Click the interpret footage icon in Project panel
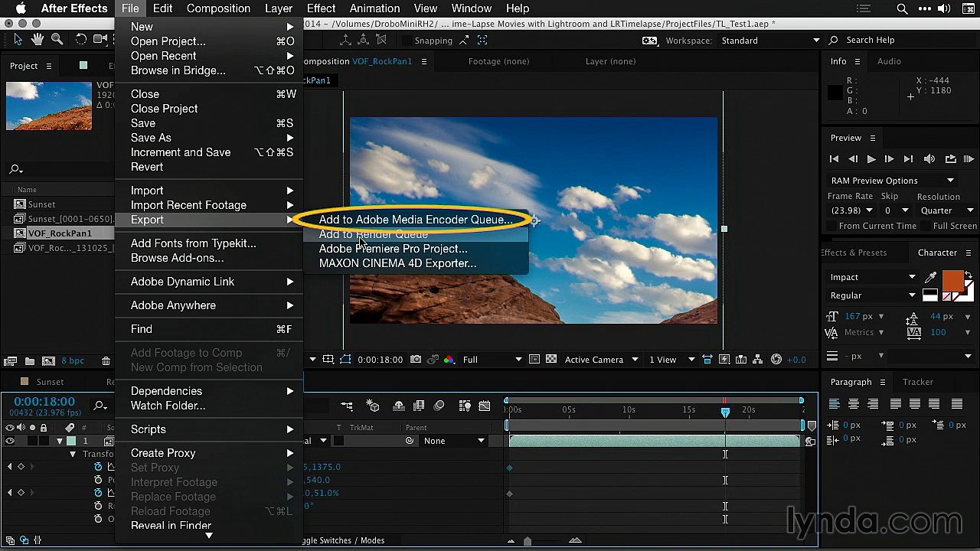 pyautogui.click(x=11, y=360)
